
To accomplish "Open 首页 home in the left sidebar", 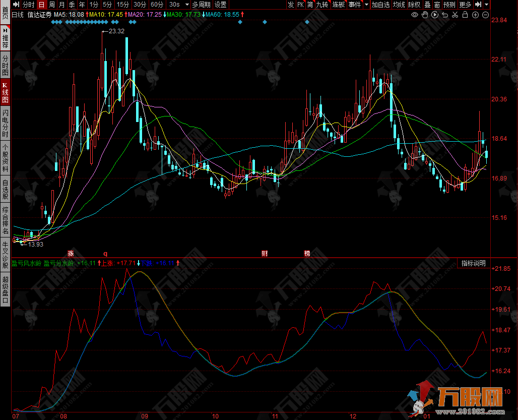I will pos(5,13).
